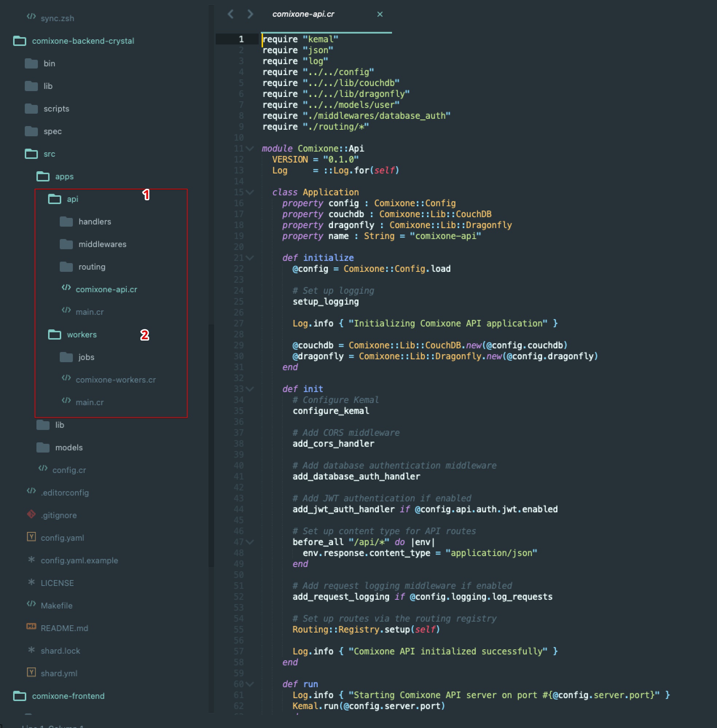717x728 pixels.
Task: Click the api folder icon
Action: (55, 199)
